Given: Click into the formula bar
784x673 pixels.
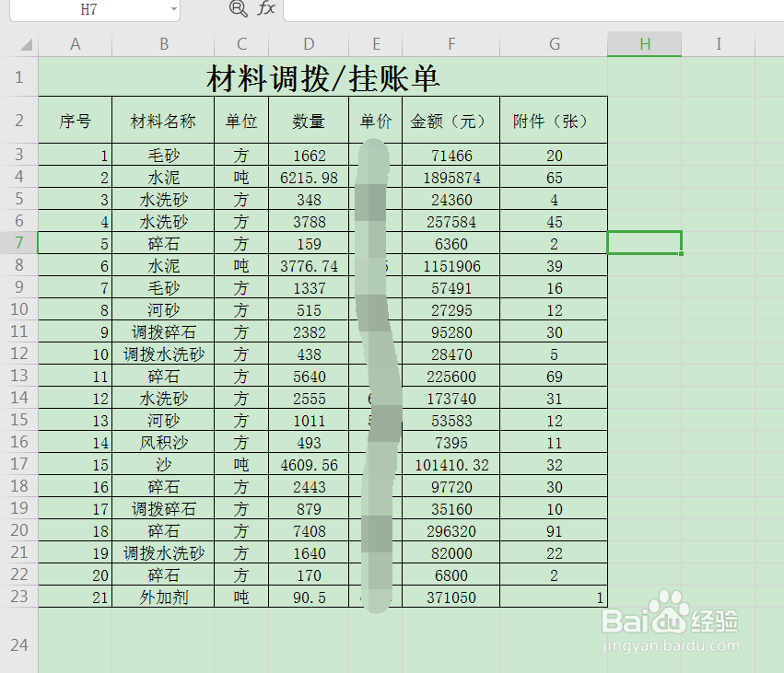Looking at the screenshot, I should point(533,10).
